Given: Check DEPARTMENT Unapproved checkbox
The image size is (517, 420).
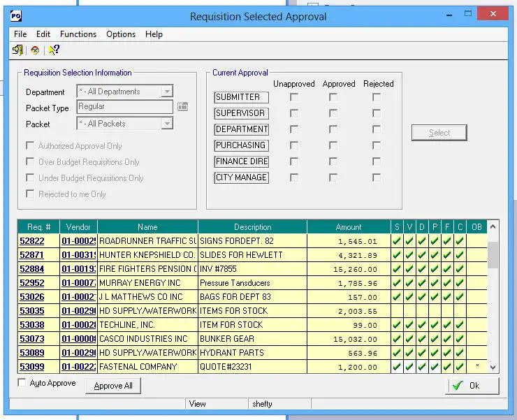Looking at the screenshot, I should pyautogui.click(x=293, y=129).
